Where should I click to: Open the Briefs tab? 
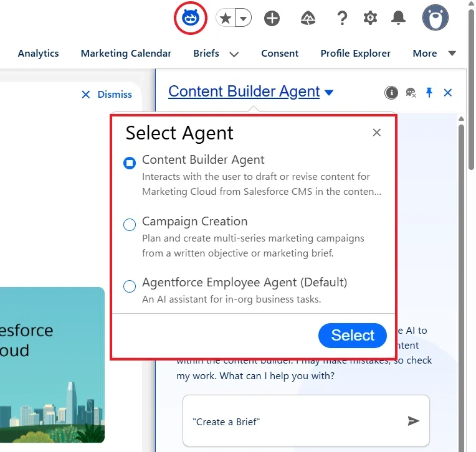coord(206,54)
